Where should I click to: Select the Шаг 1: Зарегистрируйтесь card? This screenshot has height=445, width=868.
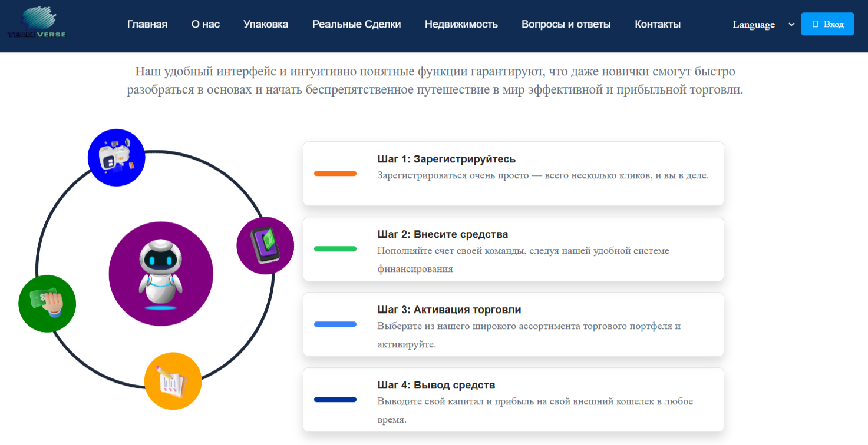click(513, 174)
